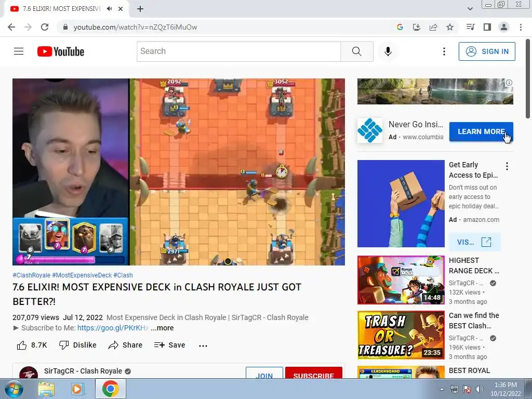Click the Visit button on the Amazon ad

[474, 242]
